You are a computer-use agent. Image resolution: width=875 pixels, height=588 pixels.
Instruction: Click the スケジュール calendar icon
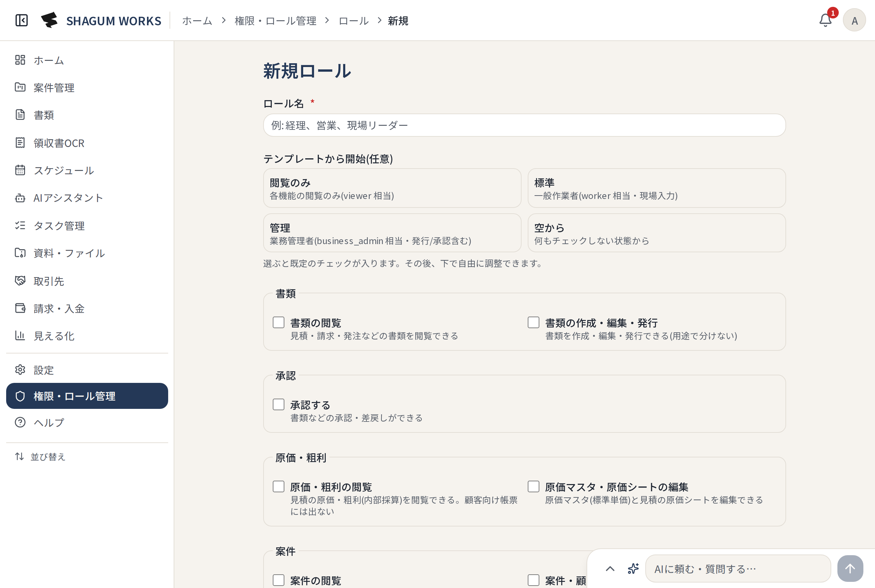tap(20, 170)
